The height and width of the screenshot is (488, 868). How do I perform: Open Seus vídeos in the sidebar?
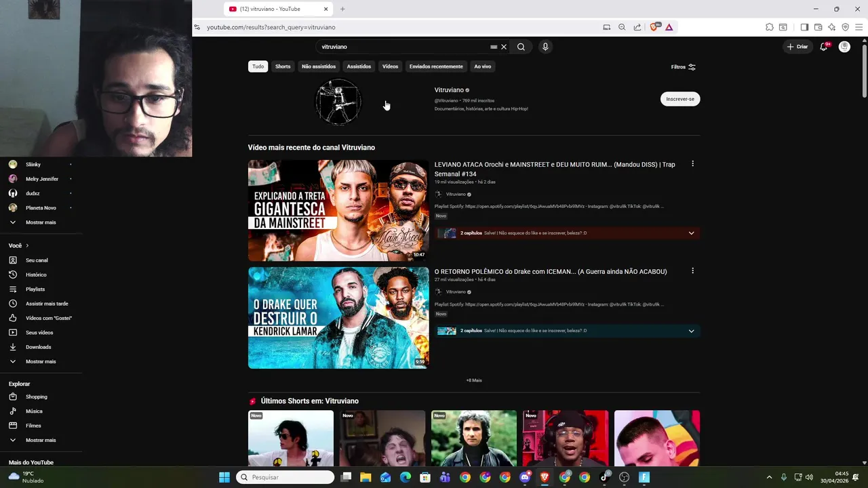(x=41, y=333)
